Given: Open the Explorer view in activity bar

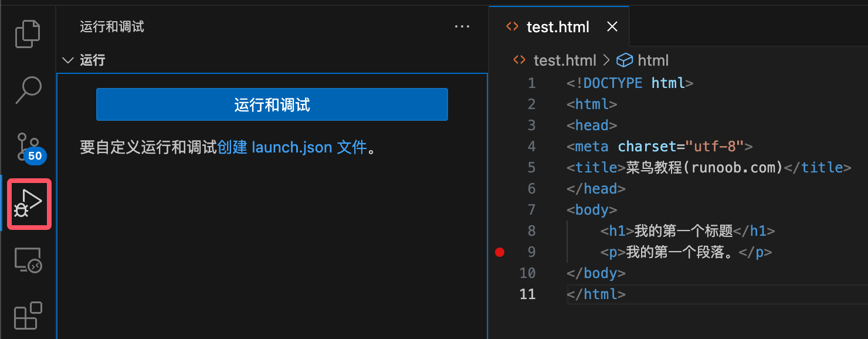Looking at the screenshot, I should click(28, 33).
